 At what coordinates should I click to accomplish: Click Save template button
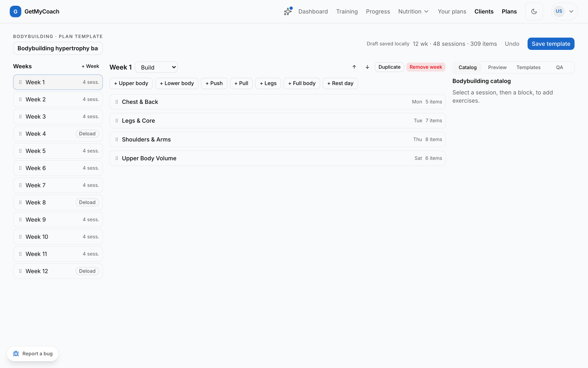[551, 44]
